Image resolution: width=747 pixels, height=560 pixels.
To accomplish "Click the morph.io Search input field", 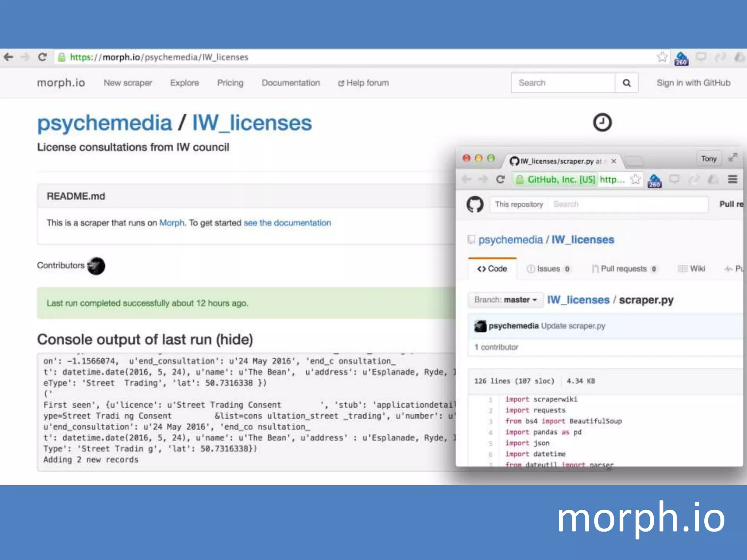I will pos(564,83).
